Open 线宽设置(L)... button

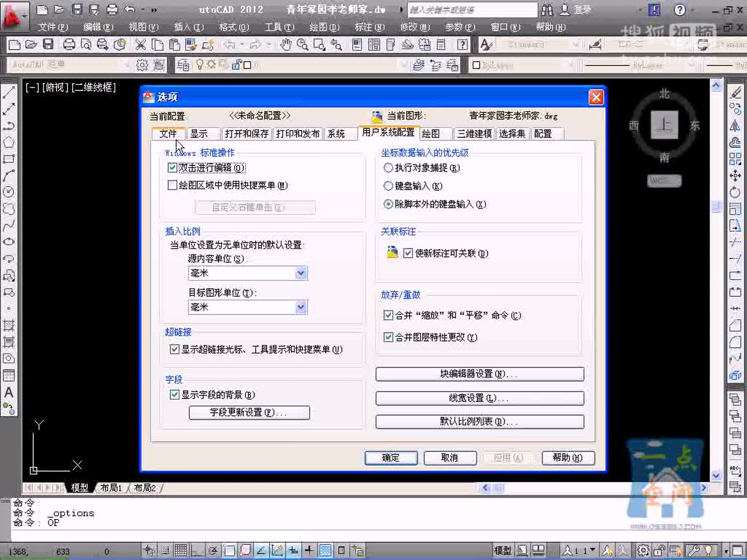[x=480, y=398]
